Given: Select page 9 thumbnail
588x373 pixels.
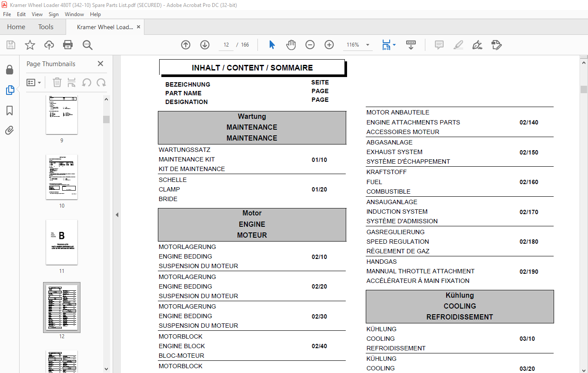Looking at the screenshot, I should (62, 115).
